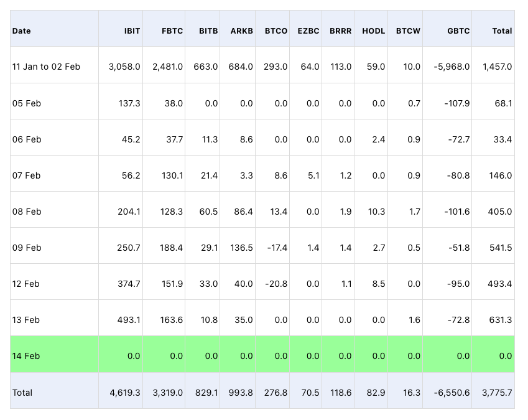Click the EZBC value 5.1
528x420 pixels.
(x=313, y=175)
